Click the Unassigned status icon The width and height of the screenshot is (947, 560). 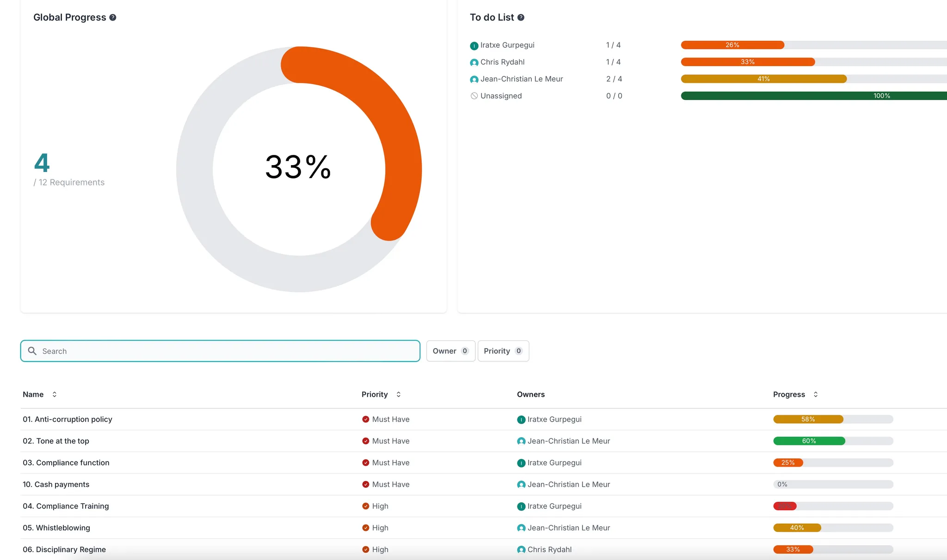[x=474, y=96]
